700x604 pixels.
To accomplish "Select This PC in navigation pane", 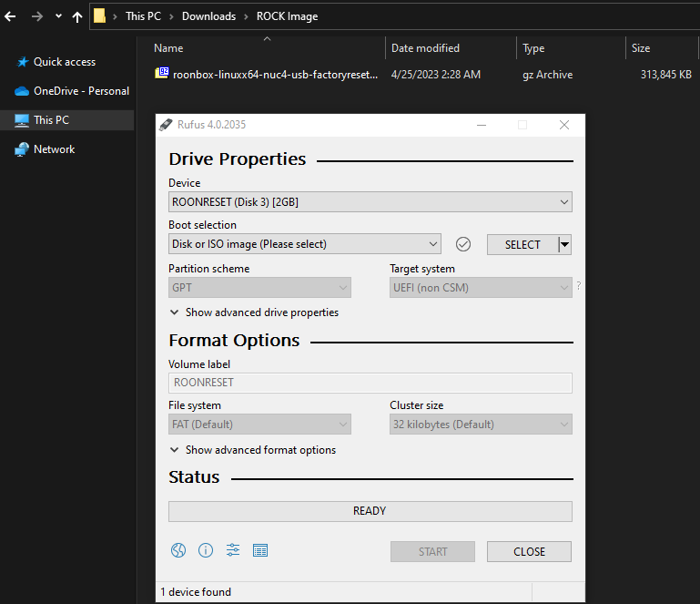I will 67,120.
